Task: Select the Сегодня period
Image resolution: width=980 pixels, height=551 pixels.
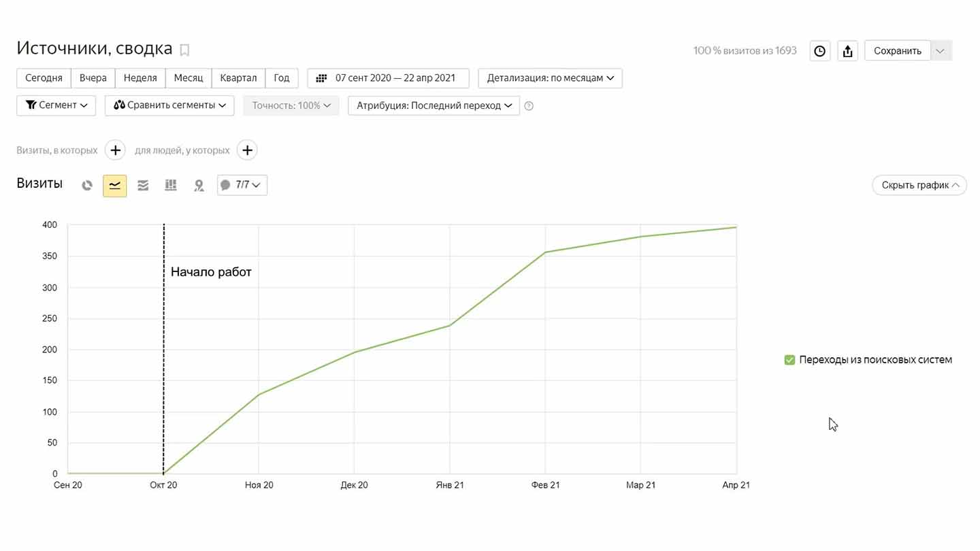Action: pos(44,78)
